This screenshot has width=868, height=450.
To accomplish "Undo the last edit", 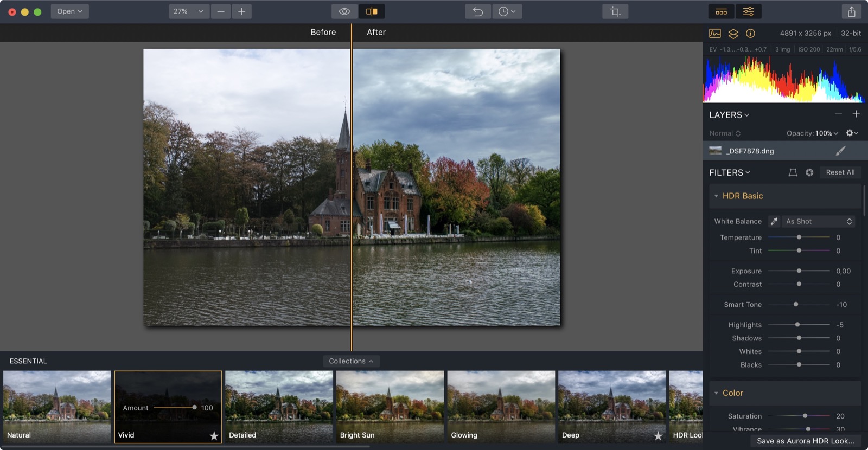I will click(478, 11).
